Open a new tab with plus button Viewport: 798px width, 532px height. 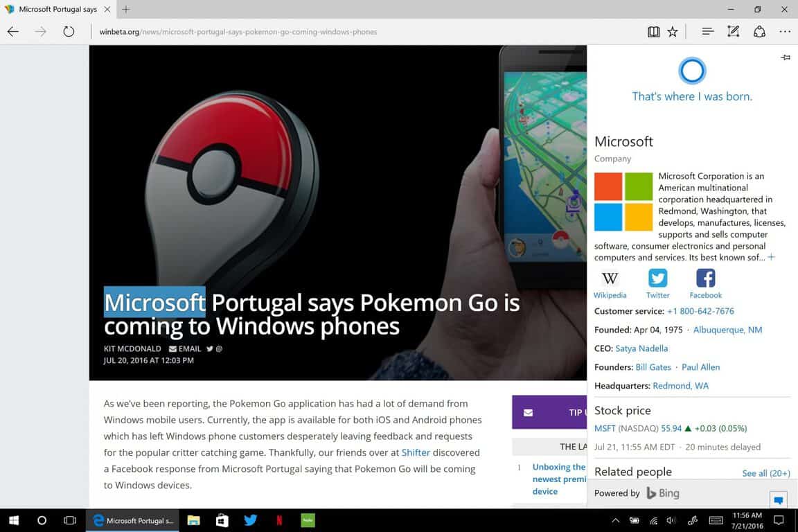(x=126, y=9)
